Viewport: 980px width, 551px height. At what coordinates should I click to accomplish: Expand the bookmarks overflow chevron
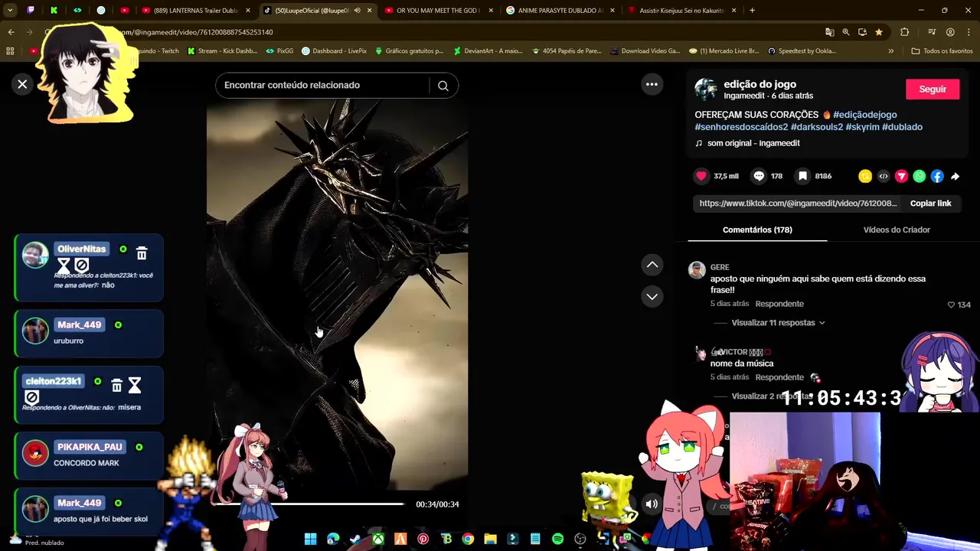click(890, 51)
